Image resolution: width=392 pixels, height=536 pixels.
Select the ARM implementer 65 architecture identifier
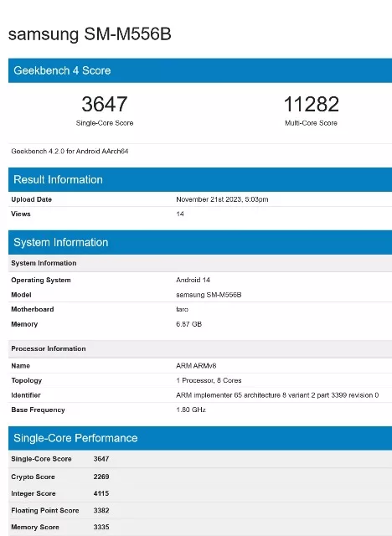pyautogui.click(x=277, y=395)
